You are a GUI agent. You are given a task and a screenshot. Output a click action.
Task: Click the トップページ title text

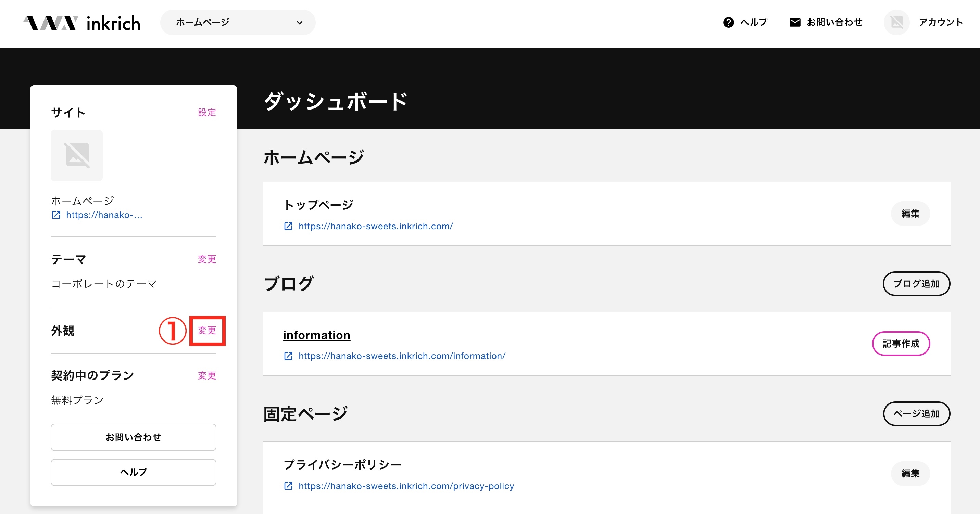318,205
